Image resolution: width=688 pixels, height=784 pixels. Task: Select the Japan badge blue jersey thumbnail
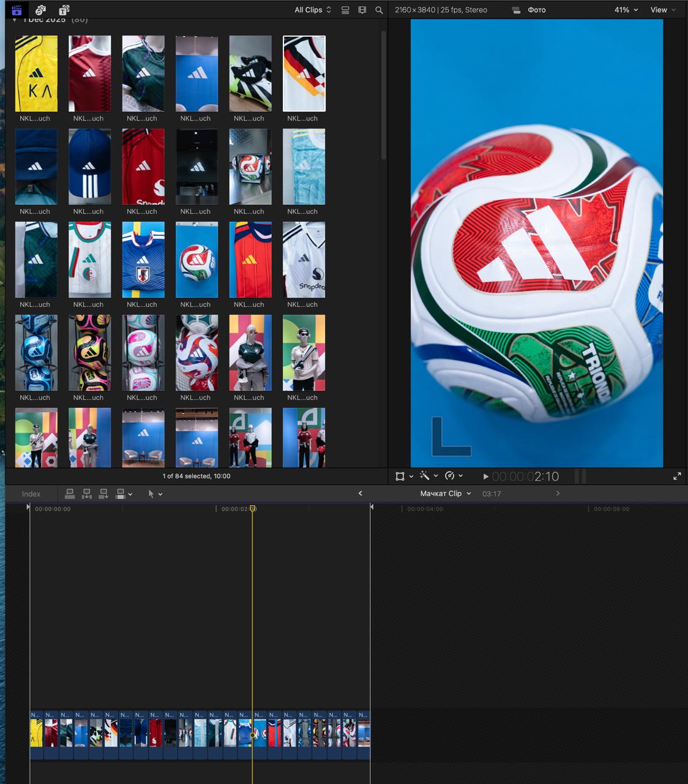pyautogui.click(x=143, y=260)
